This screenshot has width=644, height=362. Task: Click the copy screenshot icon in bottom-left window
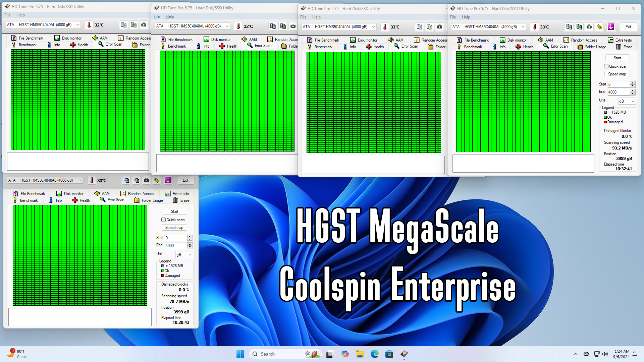(x=137, y=180)
